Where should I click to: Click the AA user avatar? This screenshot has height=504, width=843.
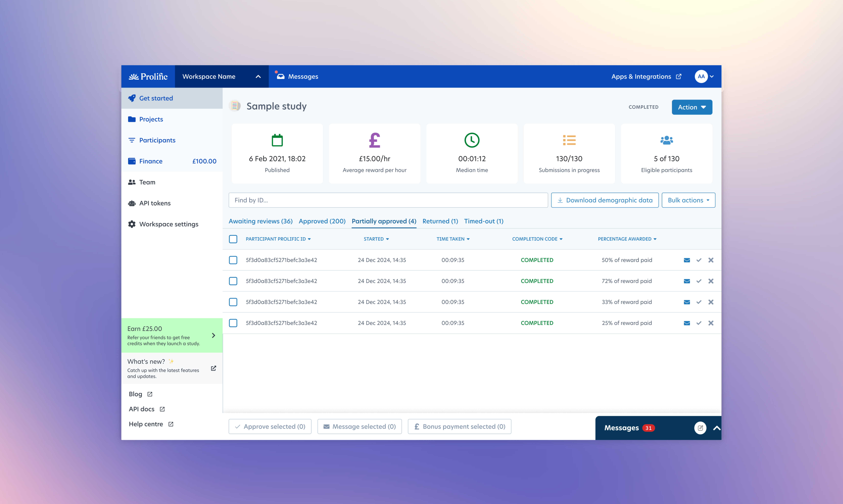point(701,76)
